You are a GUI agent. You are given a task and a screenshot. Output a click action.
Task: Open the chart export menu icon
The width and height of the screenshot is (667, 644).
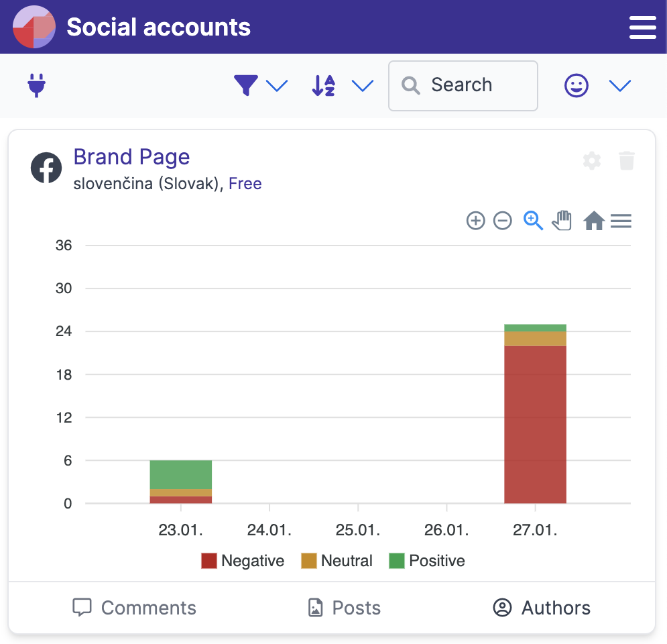(x=621, y=221)
